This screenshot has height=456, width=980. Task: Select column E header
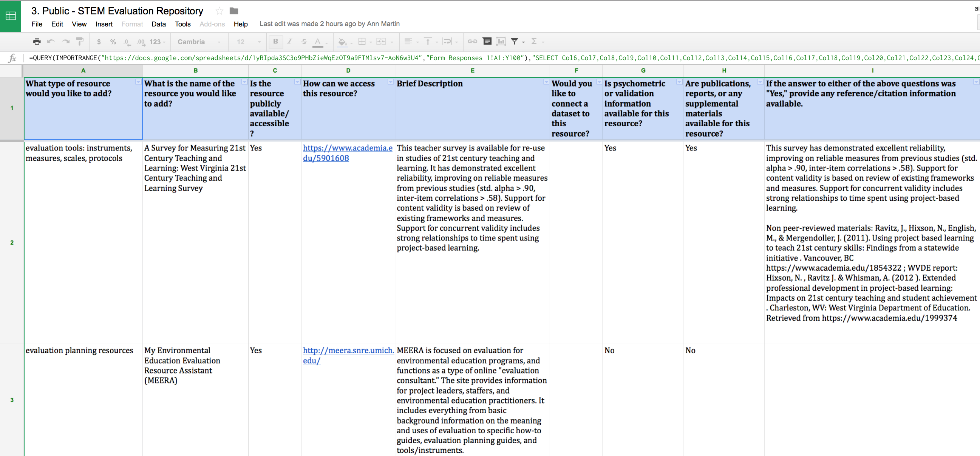point(472,70)
